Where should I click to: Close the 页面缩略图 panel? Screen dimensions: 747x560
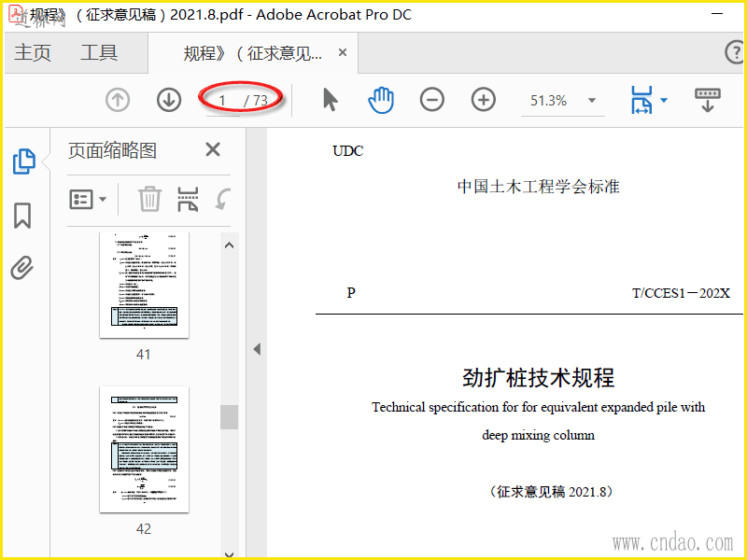213,149
